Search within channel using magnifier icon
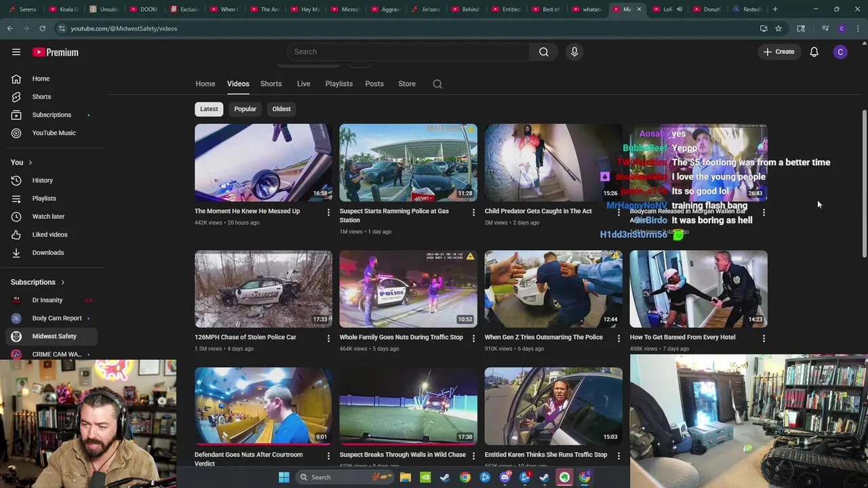This screenshot has height=488, width=868. coord(437,84)
